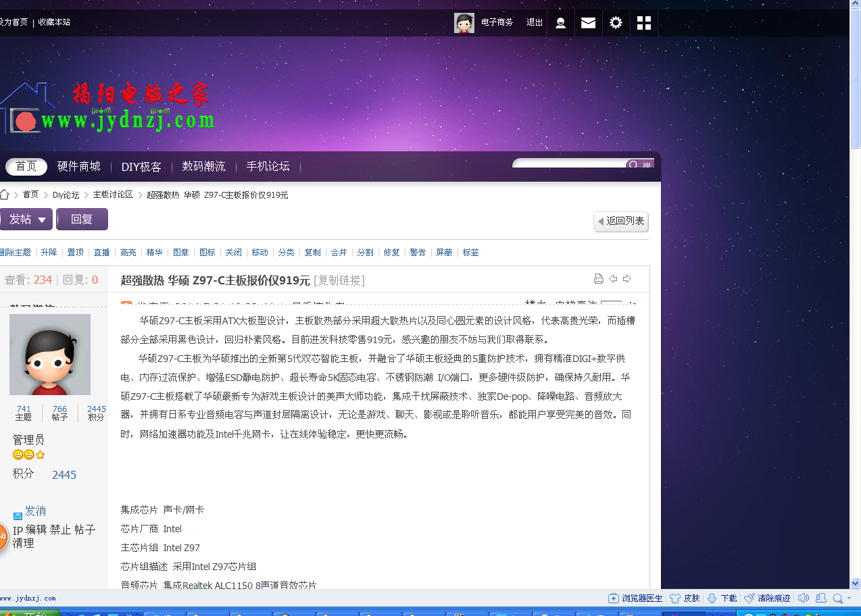
Task: Open the messages envelope icon
Action: [x=589, y=23]
